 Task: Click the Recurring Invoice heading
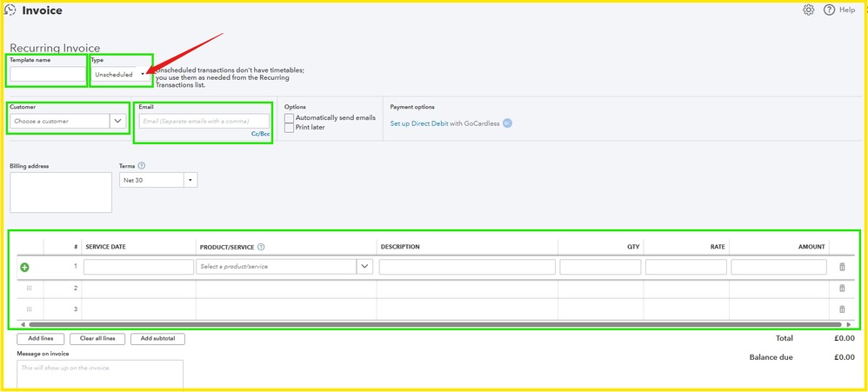point(56,48)
